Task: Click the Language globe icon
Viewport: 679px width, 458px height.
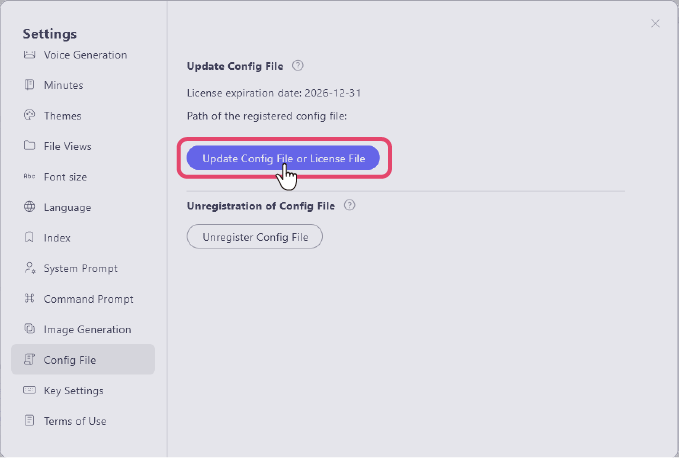Action: pyautogui.click(x=29, y=207)
